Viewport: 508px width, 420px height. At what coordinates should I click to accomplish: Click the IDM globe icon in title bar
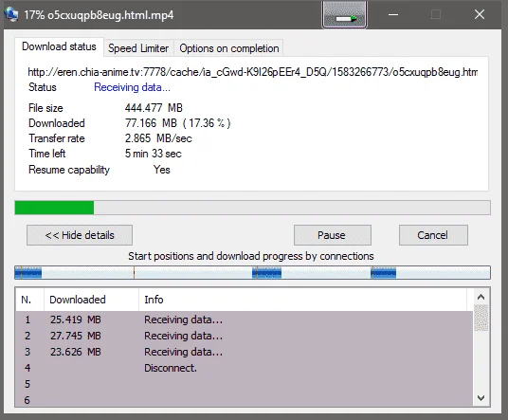coord(10,14)
